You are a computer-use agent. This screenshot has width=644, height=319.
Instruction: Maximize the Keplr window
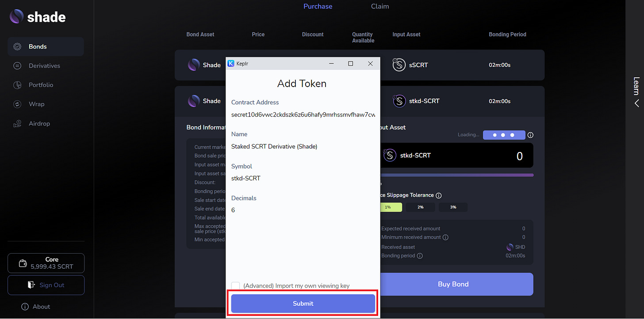pos(350,64)
